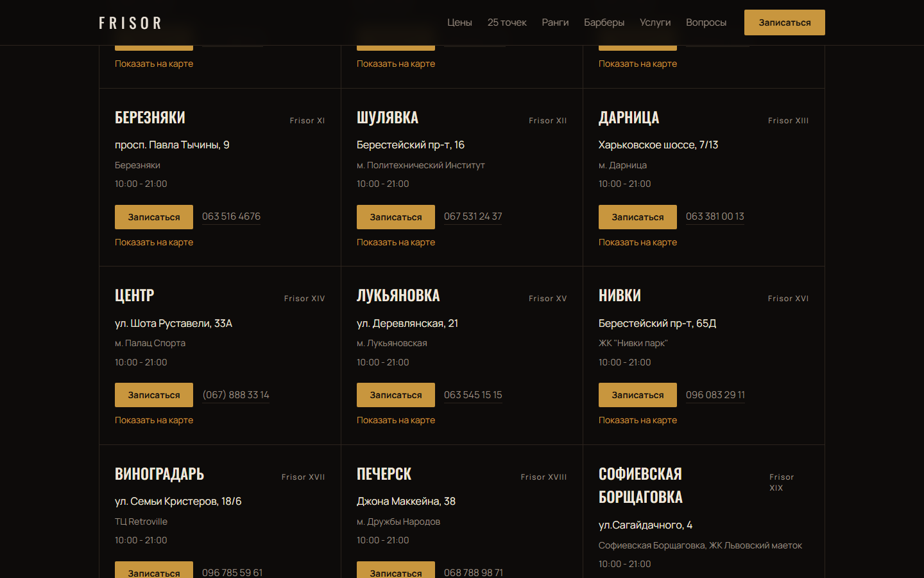Image resolution: width=924 pixels, height=578 pixels.
Task: Call Центр at (067) 888 33 14
Action: (235, 395)
